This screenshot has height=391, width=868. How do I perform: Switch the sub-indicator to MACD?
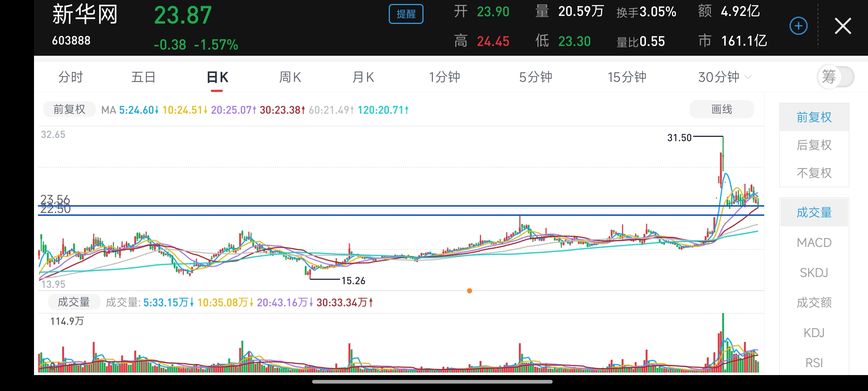coord(814,242)
